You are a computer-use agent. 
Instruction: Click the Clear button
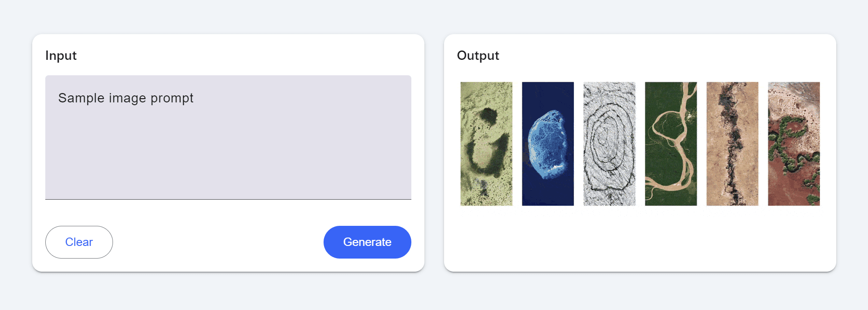click(x=79, y=242)
